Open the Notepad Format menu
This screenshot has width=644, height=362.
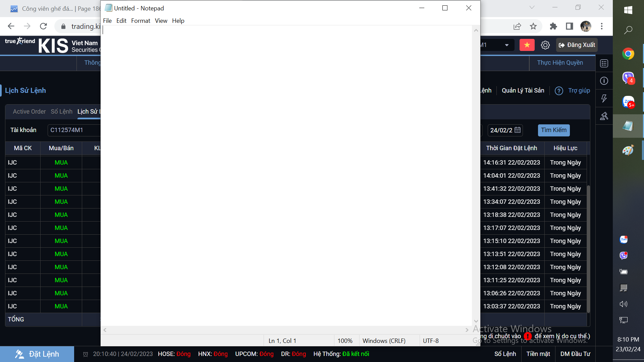click(x=141, y=21)
